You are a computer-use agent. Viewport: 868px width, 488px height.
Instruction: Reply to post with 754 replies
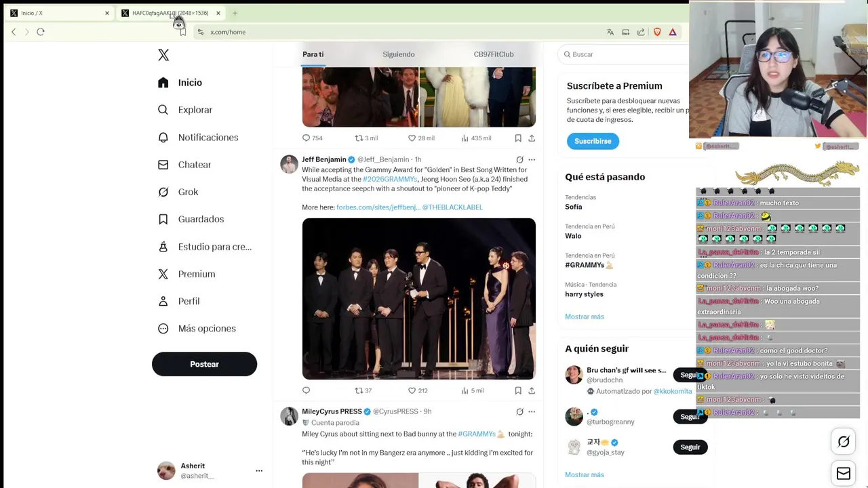[312, 138]
